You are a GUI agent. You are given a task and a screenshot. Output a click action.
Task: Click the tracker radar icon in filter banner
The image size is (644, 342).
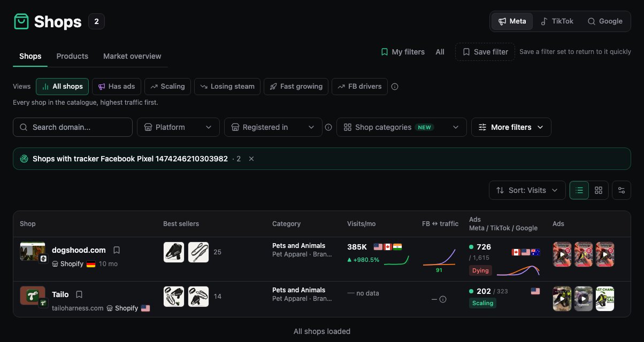pyautogui.click(x=24, y=159)
